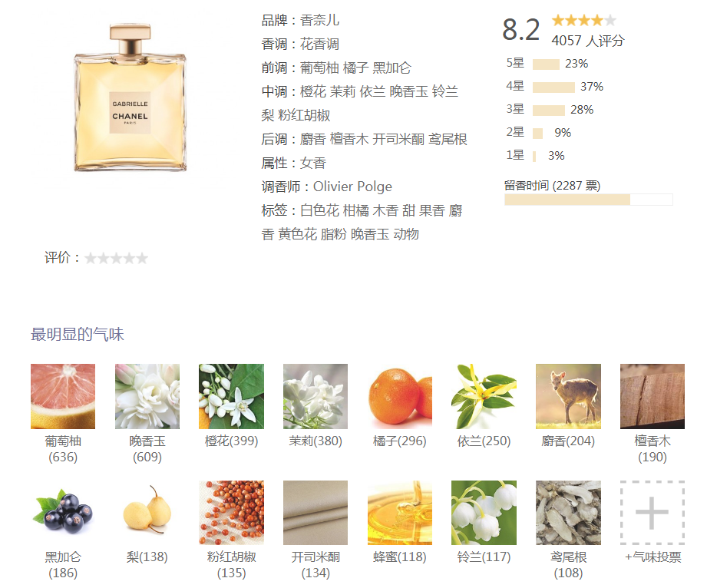The width and height of the screenshot is (707, 588).
Task: Select the pear 梨 scent picture
Action: 147,513
